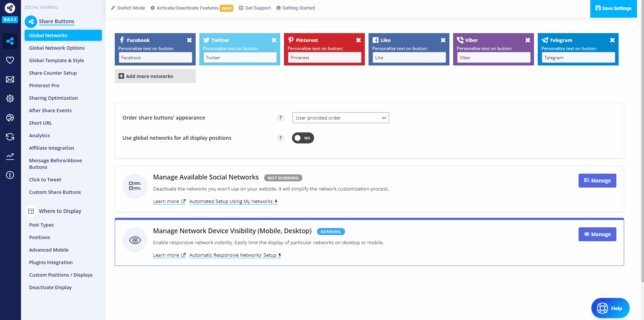This screenshot has height=320, width=644.
Task: Open the analytics chart icon in sidebar
Action: (10, 156)
